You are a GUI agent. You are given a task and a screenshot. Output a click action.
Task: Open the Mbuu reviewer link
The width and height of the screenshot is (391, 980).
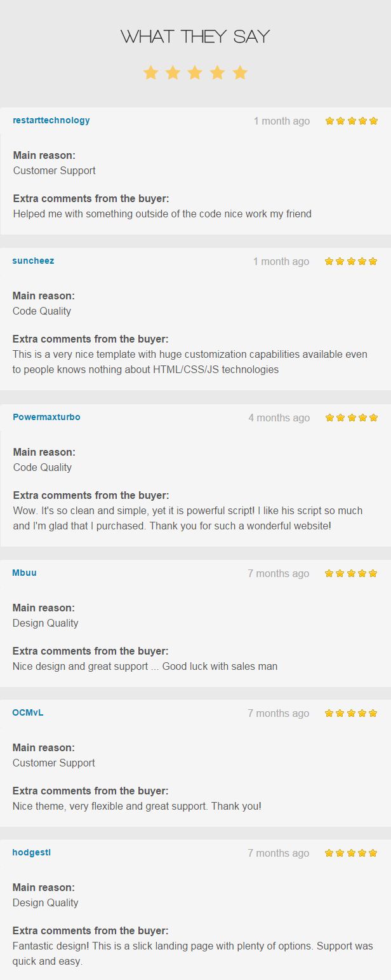pos(25,573)
